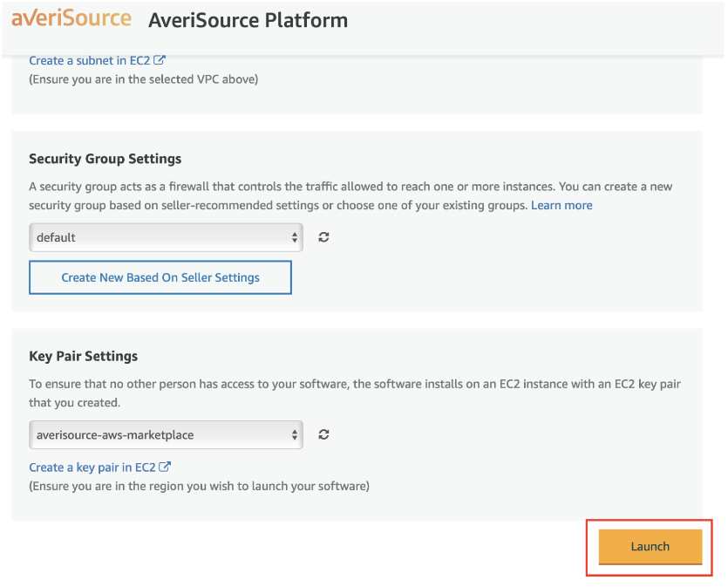Open the averisource-aws-marketplace key pair dropdown
This screenshot has height=587, width=728.
coord(166,434)
